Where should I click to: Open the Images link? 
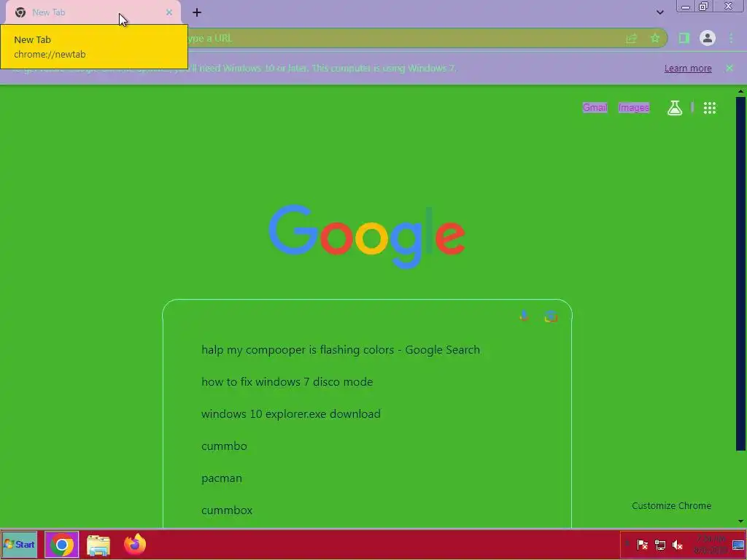coord(634,108)
